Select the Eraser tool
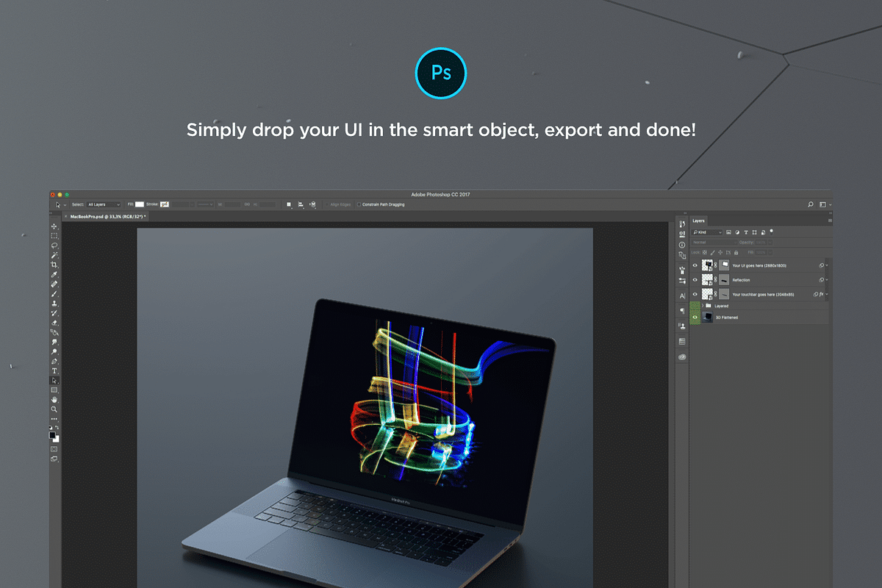The image size is (882, 588). coord(54,323)
